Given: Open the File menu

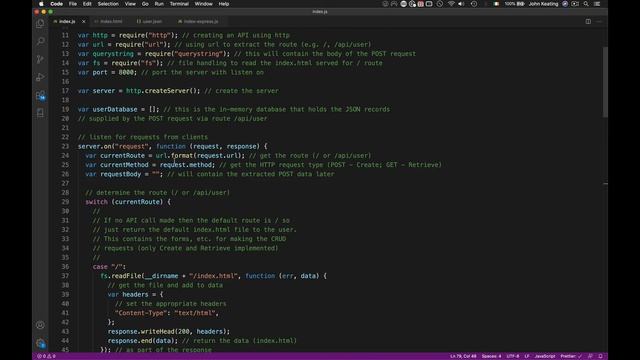Looking at the screenshot, I should coord(73,4).
